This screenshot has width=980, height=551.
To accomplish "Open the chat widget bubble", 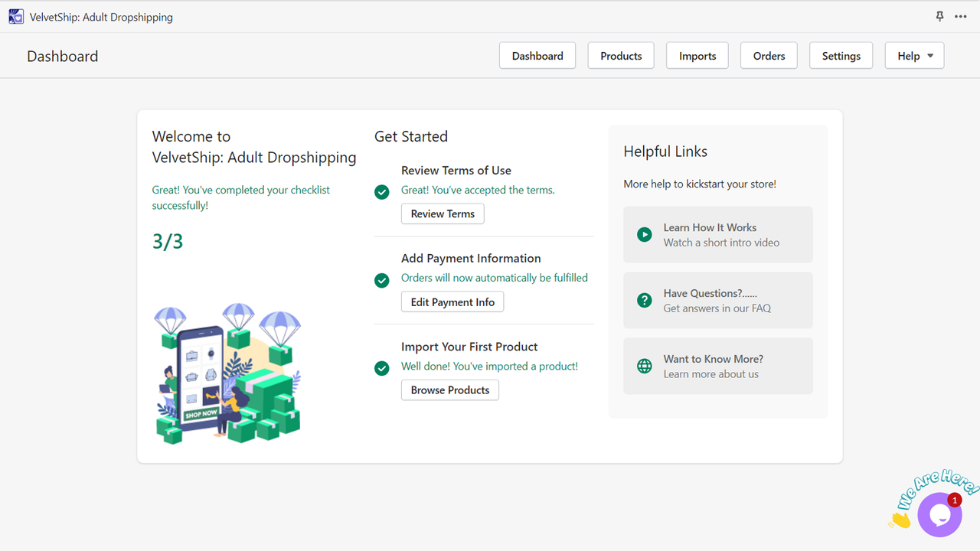I will [939, 514].
